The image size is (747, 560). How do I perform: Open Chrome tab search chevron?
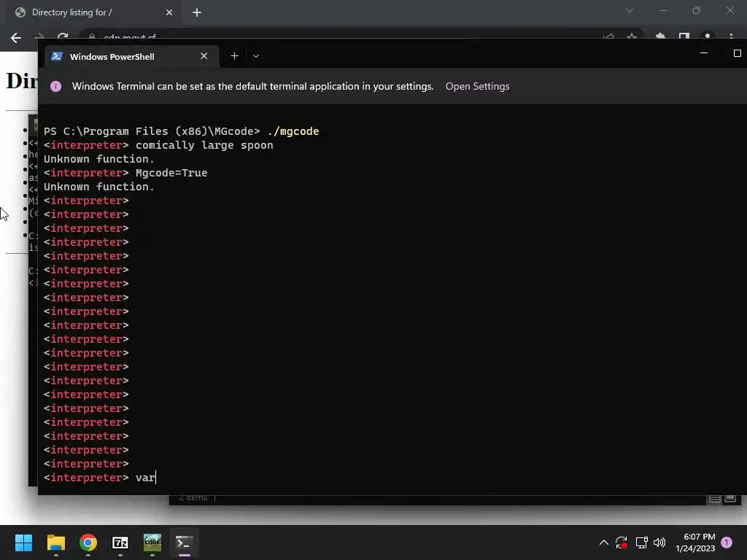(x=630, y=10)
